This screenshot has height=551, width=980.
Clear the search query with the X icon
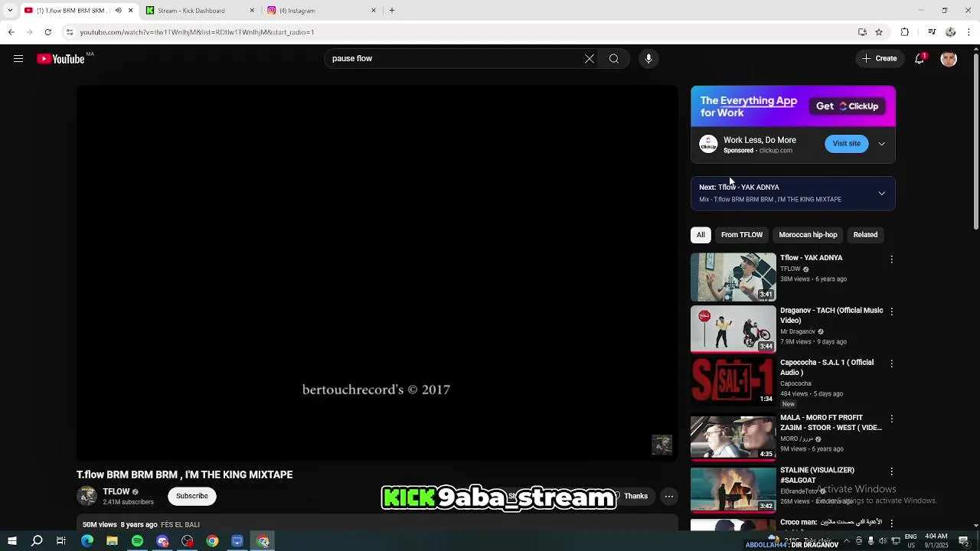(x=590, y=59)
